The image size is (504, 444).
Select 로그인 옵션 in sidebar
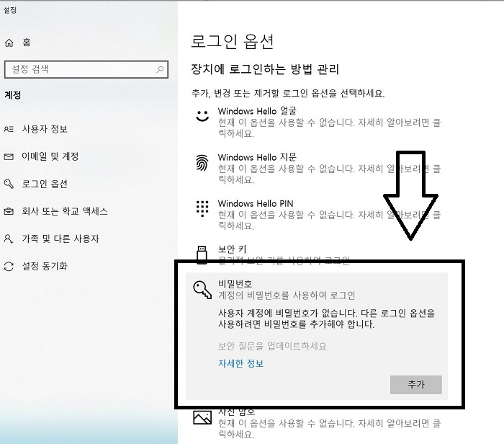[45, 184]
